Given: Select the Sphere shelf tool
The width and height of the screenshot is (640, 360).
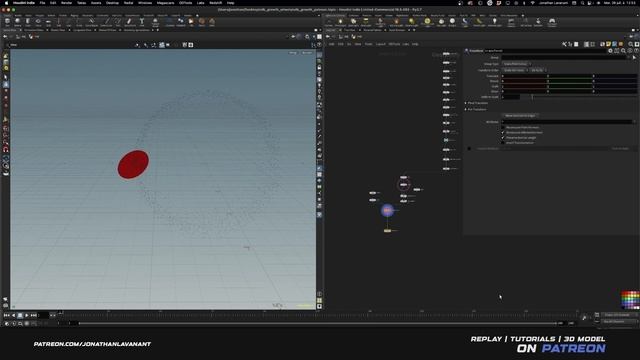Looking at the screenshot, I should point(18,22).
